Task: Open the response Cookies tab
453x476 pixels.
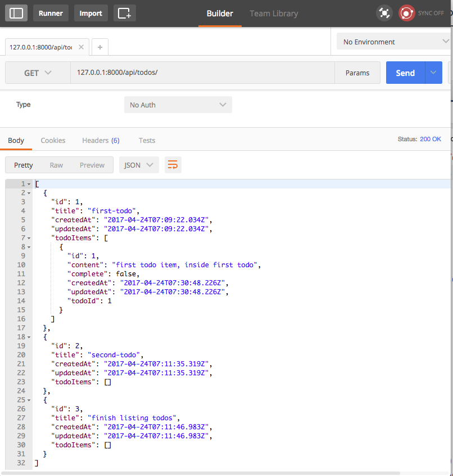Action: [53, 141]
